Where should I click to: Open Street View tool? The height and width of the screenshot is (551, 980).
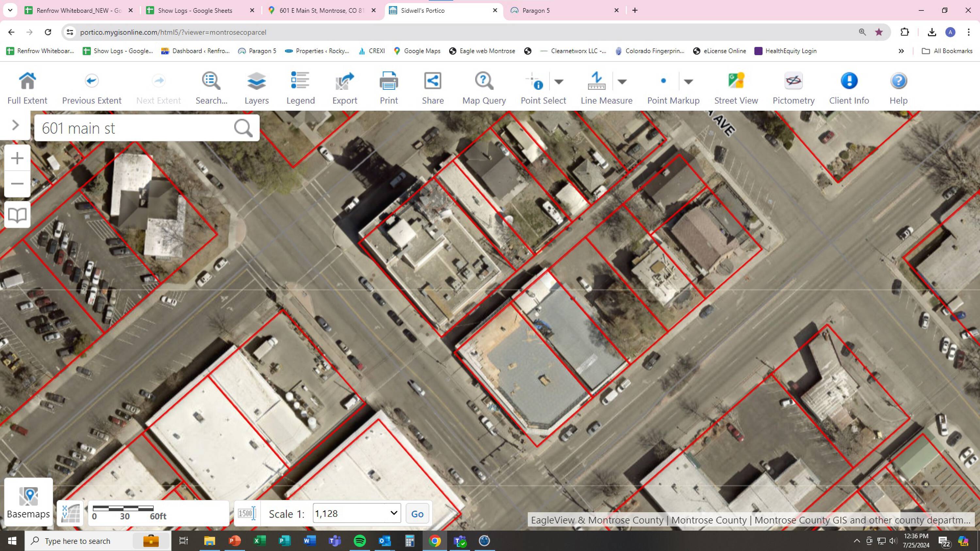[x=736, y=88]
